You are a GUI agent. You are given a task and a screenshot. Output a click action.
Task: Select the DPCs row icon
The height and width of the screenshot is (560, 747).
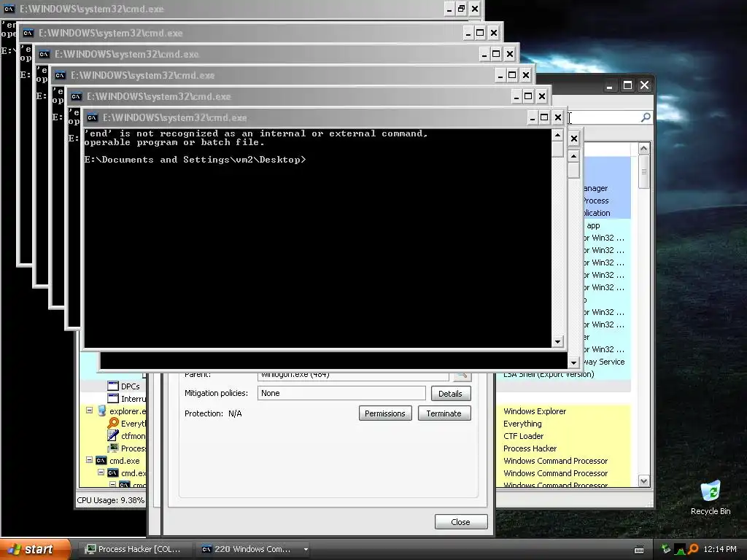[x=113, y=386]
